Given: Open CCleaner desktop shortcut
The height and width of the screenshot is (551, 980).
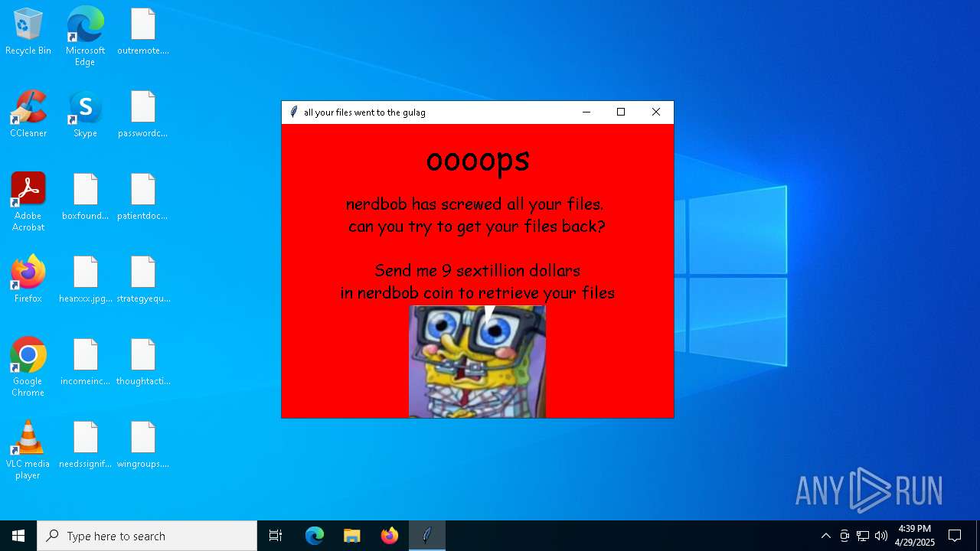Looking at the screenshot, I should point(28,114).
